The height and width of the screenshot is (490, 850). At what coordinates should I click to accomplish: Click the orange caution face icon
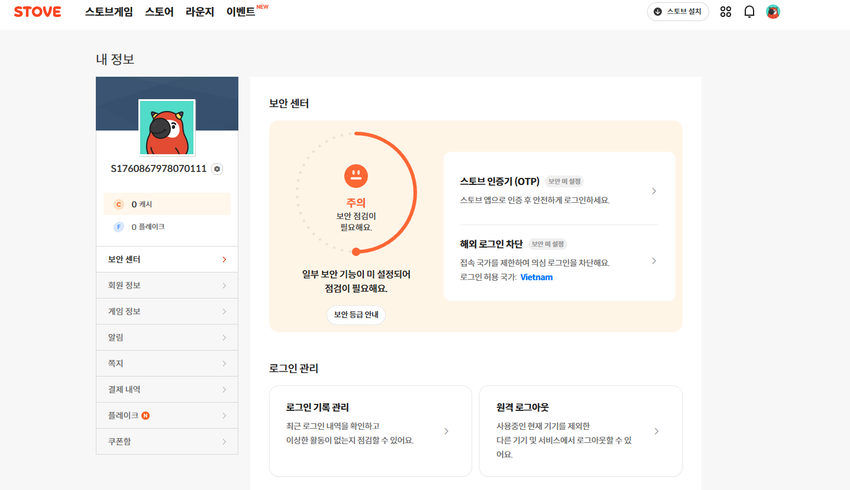pyautogui.click(x=354, y=176)
